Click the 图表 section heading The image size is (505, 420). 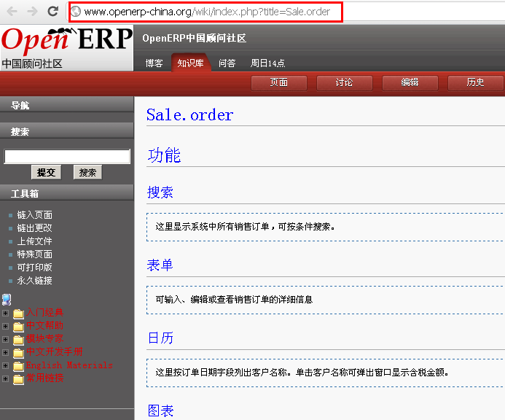point(160,411)
